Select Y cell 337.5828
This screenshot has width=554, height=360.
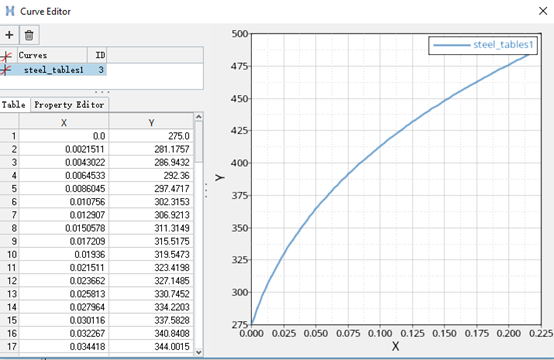pos(151,320)
